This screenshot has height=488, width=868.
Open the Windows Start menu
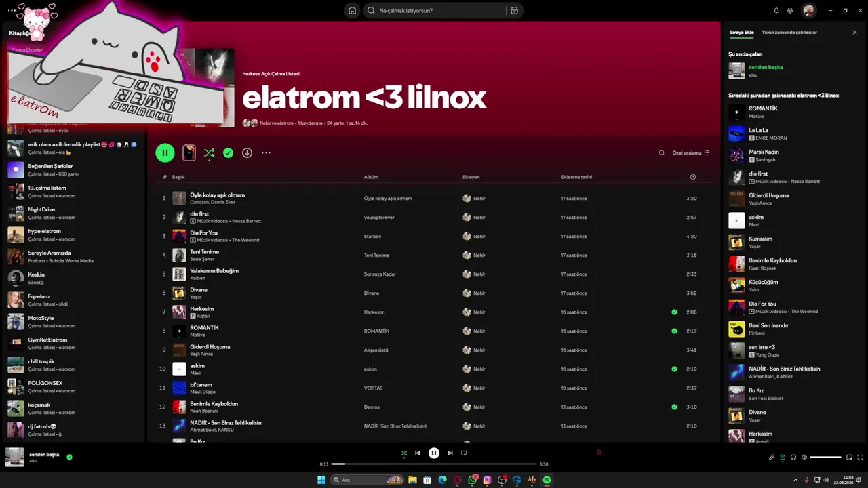click(x=321, y=480)
